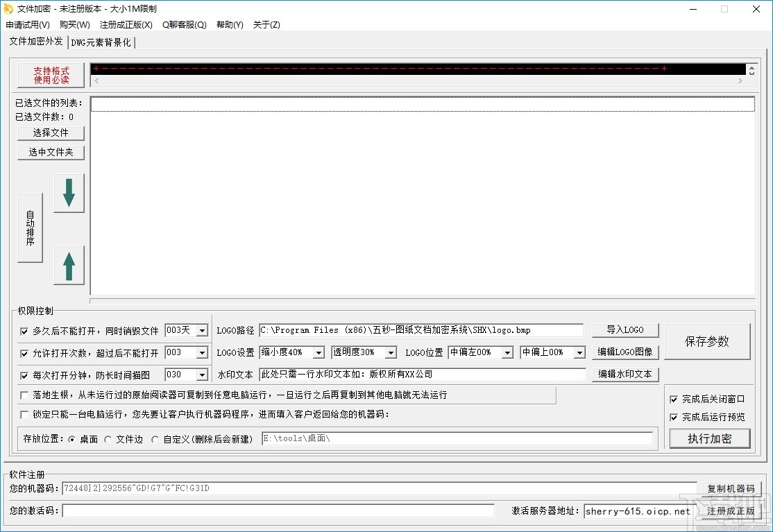Viewport: 773px width, 532px height.
Task: Click 编辑水印文本 button
Action: click(x=625, y=375)
